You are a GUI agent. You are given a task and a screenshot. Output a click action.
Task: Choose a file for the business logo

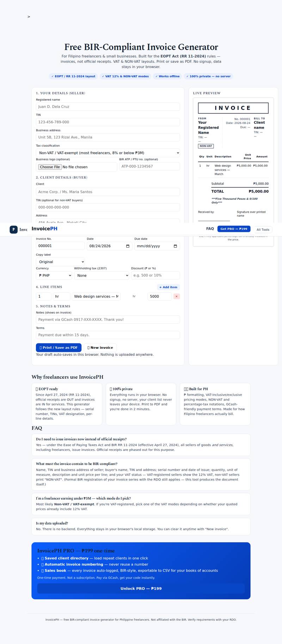[x=50, y=167]
